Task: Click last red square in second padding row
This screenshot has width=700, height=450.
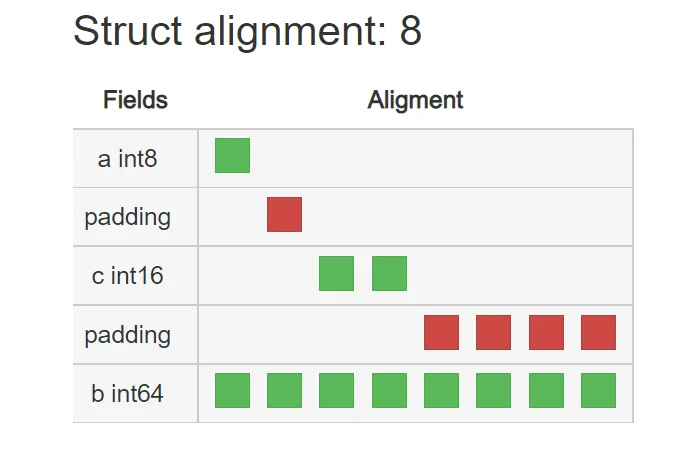Action: click(598, 332)
